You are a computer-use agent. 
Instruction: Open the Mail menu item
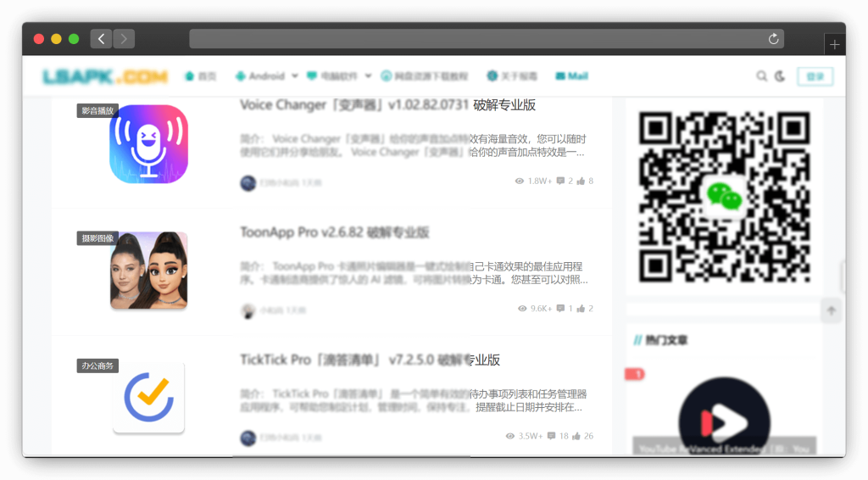[572, 76]
